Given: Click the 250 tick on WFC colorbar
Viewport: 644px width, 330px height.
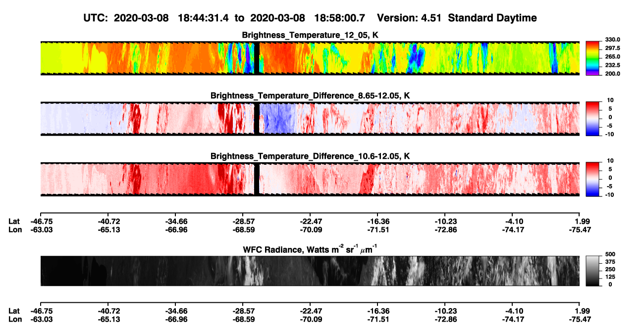Looking at the screenshot, I should point(610,270).
